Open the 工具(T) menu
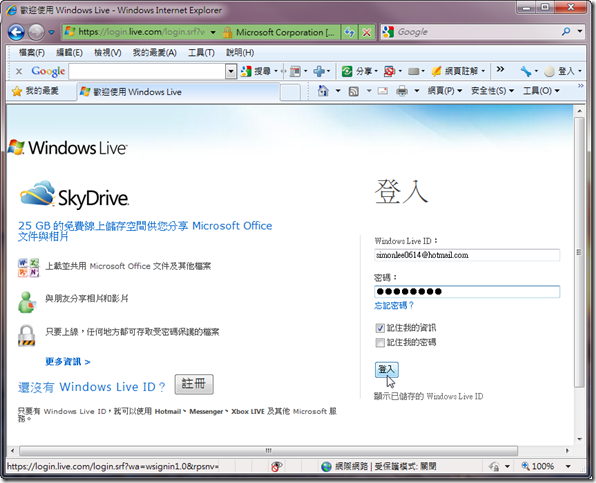 pyautogui.click(x=201, y=52)
